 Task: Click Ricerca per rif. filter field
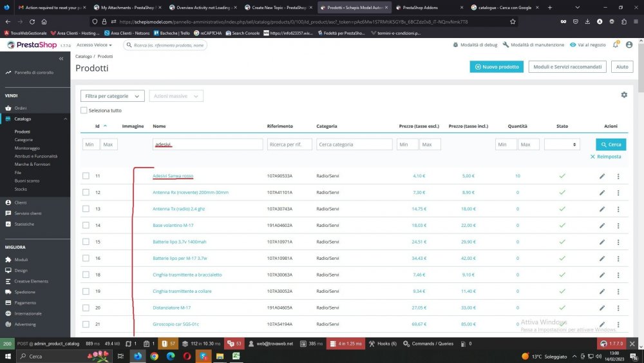(290, 144)
